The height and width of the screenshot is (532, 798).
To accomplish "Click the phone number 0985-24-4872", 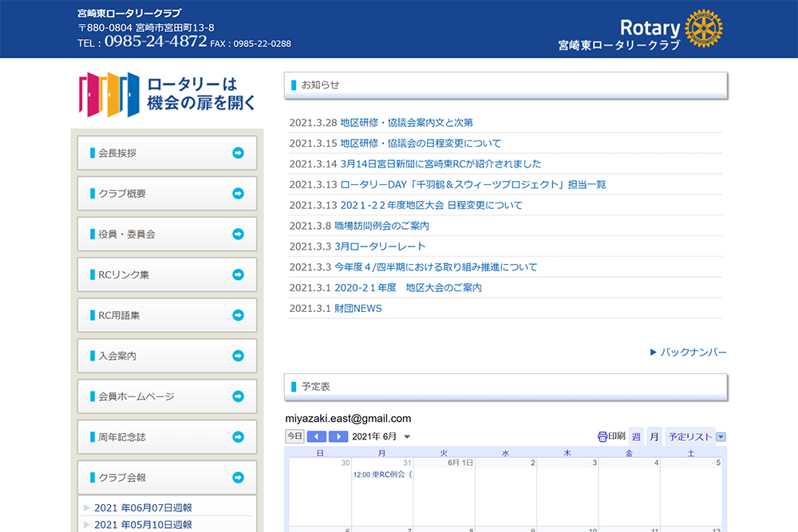I will pos(156,41).
